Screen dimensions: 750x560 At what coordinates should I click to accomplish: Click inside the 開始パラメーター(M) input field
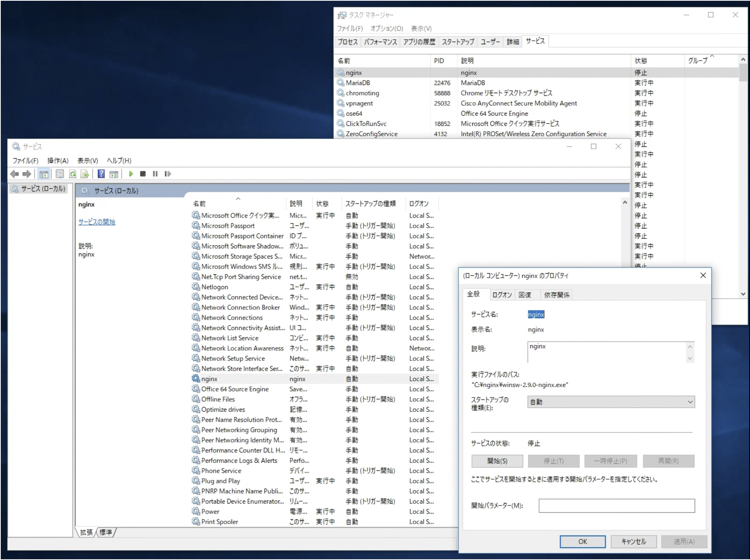(616, 505)
